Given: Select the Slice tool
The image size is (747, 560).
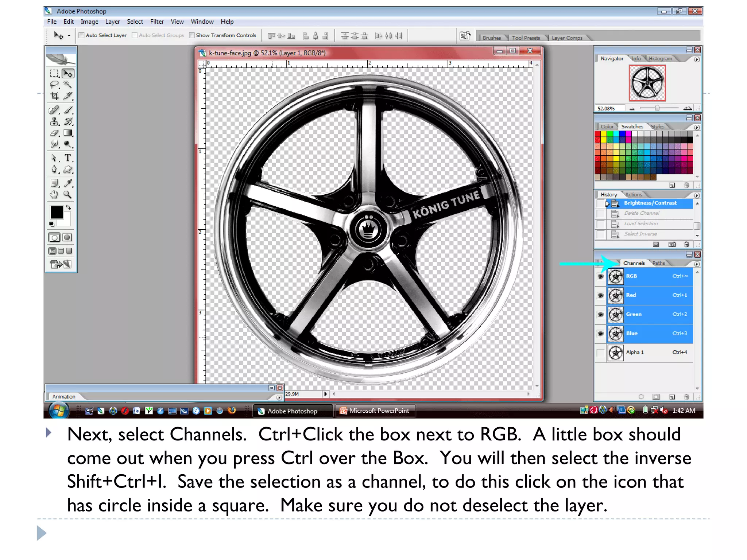Looking at the screenshot, I should coord(68,96).
